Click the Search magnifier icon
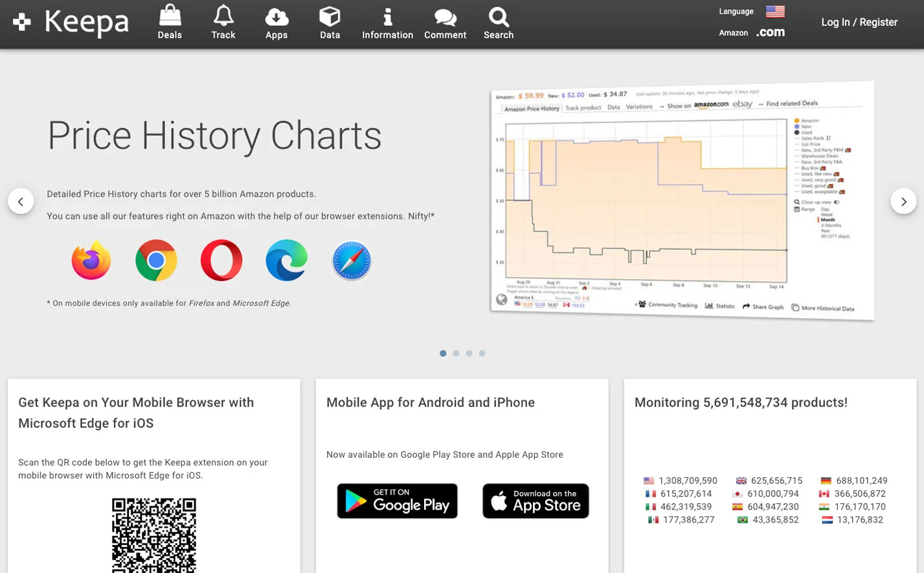This screenshot has width=924, height=573. (x=498, y=16)
